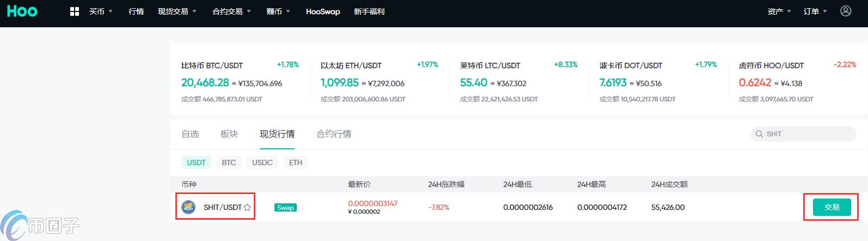Click the -2.22% HOO change
The image size is (868, 241).
point(845,64)
